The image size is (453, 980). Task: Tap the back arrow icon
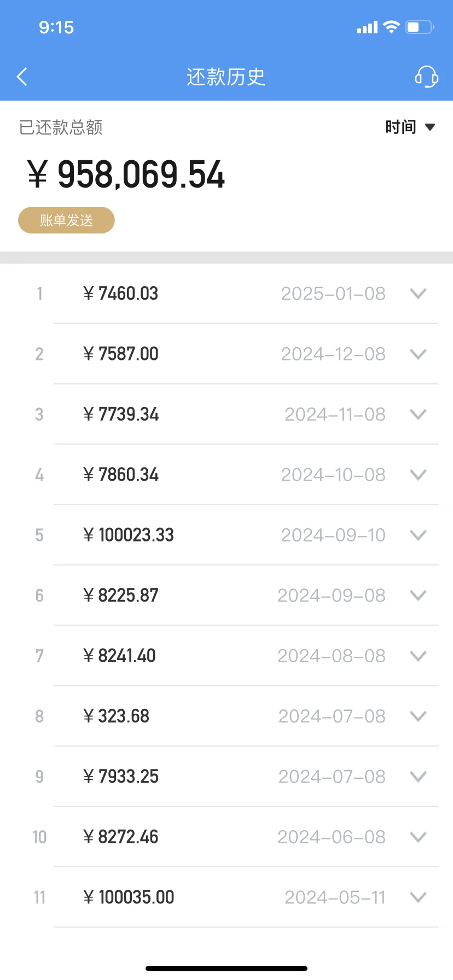pyautogui.click(x=22, y=77)
